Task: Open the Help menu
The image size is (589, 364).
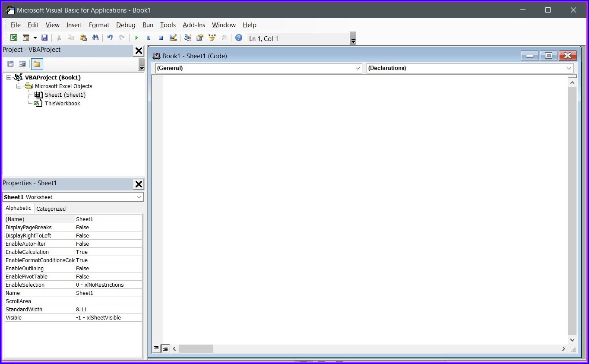Action: pyautogui.click(x=250, y=25)
